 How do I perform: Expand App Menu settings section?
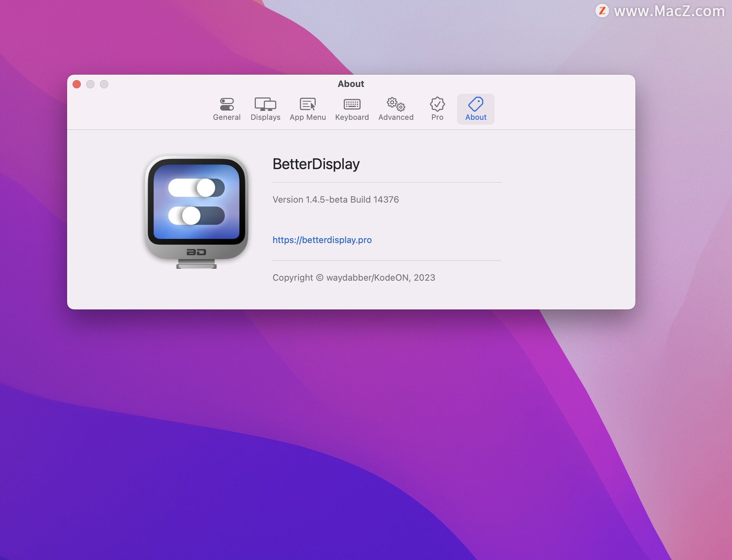point(307,108)
